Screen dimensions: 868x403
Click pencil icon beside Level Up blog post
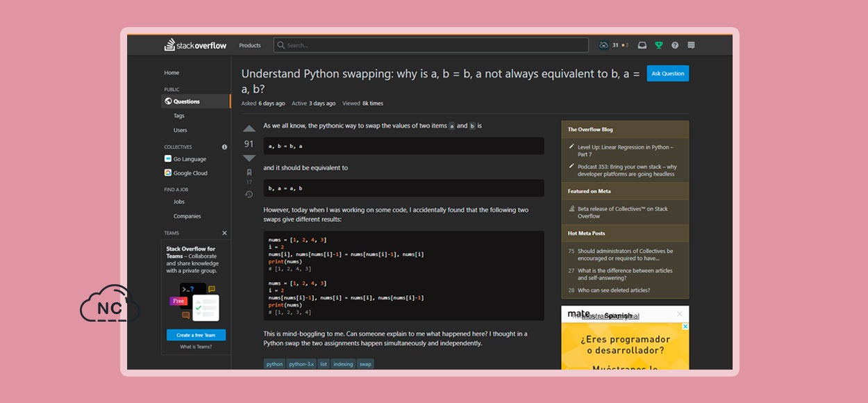click(x=571, y=147)
